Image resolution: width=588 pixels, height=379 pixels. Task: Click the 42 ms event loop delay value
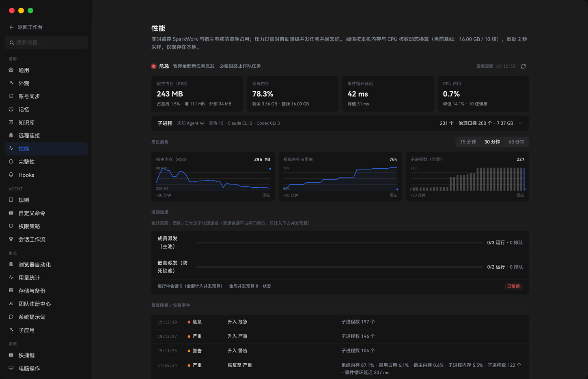pos(358,94)
